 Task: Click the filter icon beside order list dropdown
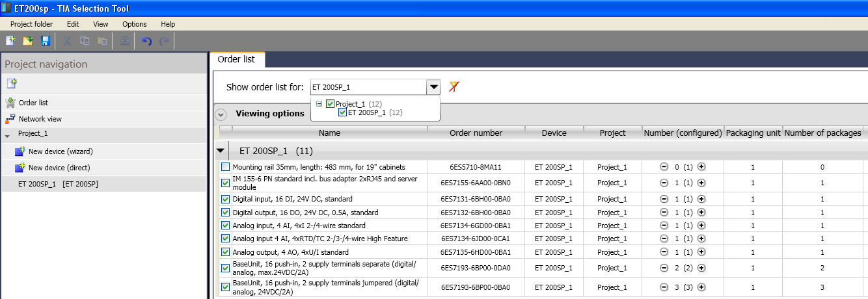454,86
